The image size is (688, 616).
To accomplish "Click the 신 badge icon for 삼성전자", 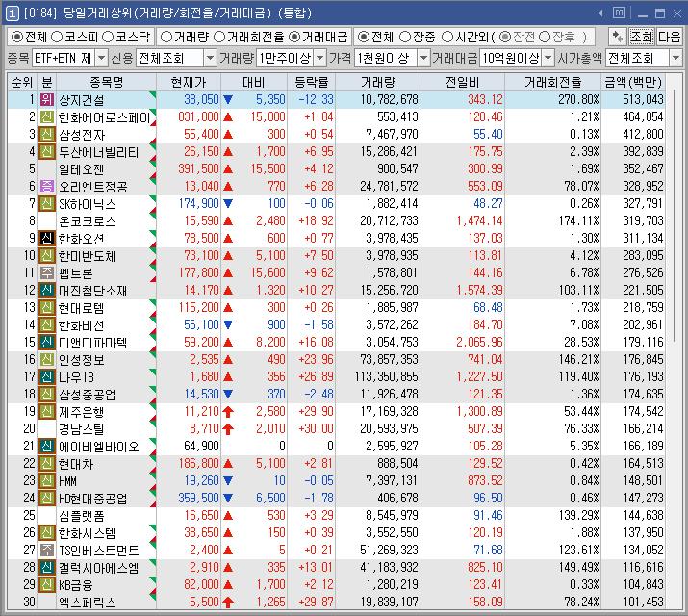I will coord(47,134).
